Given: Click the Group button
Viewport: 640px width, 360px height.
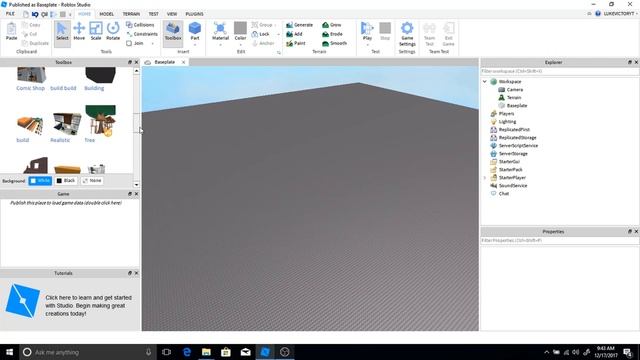Looking at the screenshot, I should (262, 25).
